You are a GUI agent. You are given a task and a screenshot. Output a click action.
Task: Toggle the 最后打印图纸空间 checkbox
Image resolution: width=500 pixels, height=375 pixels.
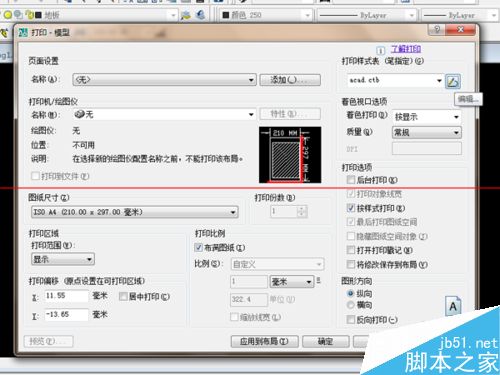351,222
